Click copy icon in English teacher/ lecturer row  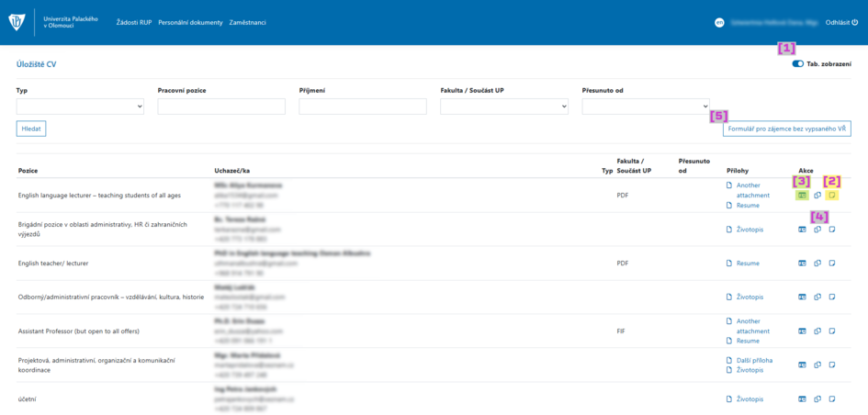817,264
